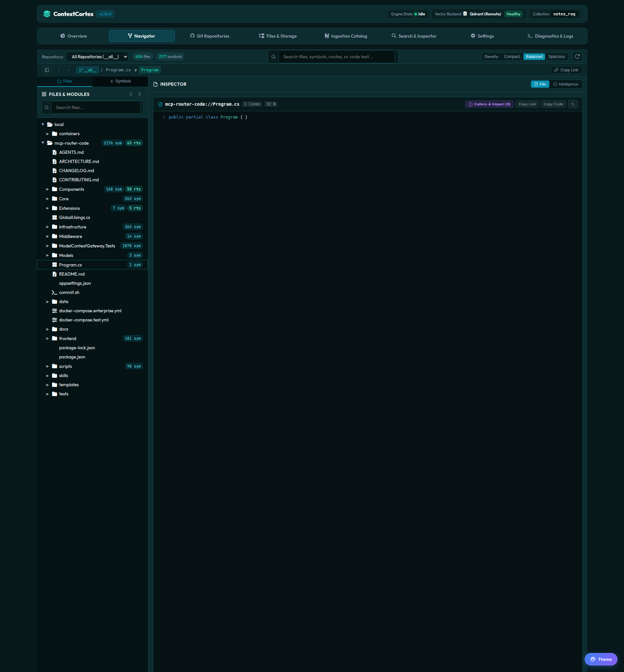Click the Qdrant database icon

pyautogui.click(x=465, y=14)
